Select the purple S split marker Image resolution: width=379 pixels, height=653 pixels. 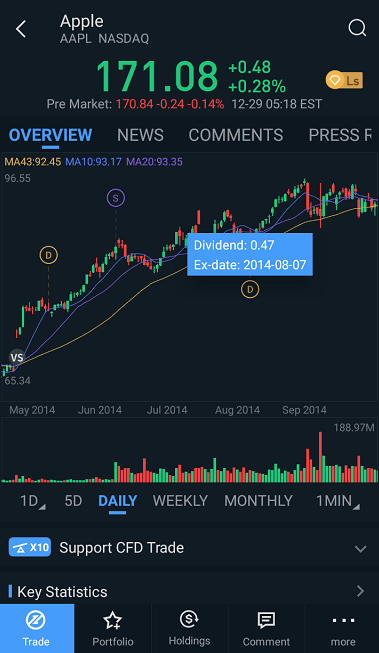(x=116, y=198)
